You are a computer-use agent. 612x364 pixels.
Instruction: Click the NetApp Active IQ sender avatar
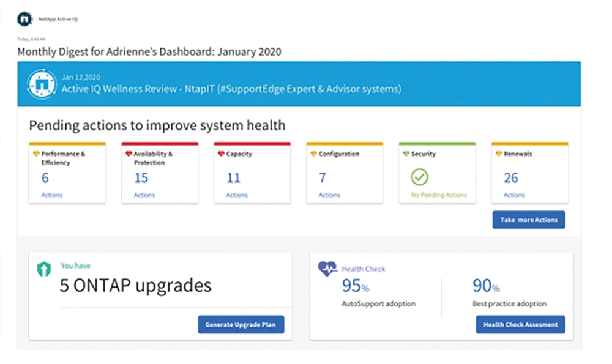[24, 19]
